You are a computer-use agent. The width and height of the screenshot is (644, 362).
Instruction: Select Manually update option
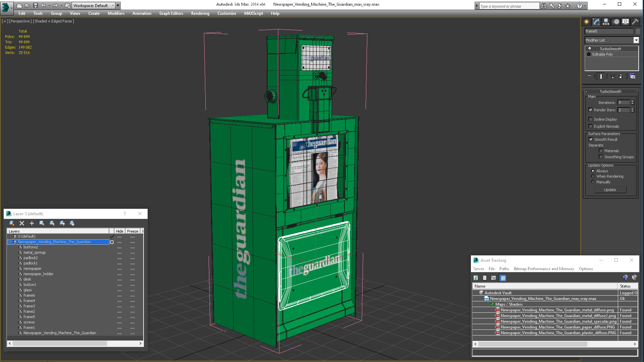[x=593, y=182]
